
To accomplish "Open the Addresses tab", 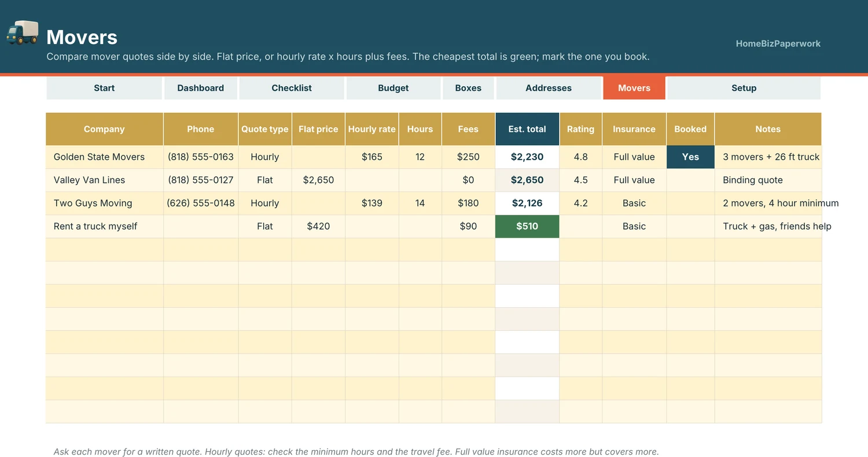I will point(549,88).
